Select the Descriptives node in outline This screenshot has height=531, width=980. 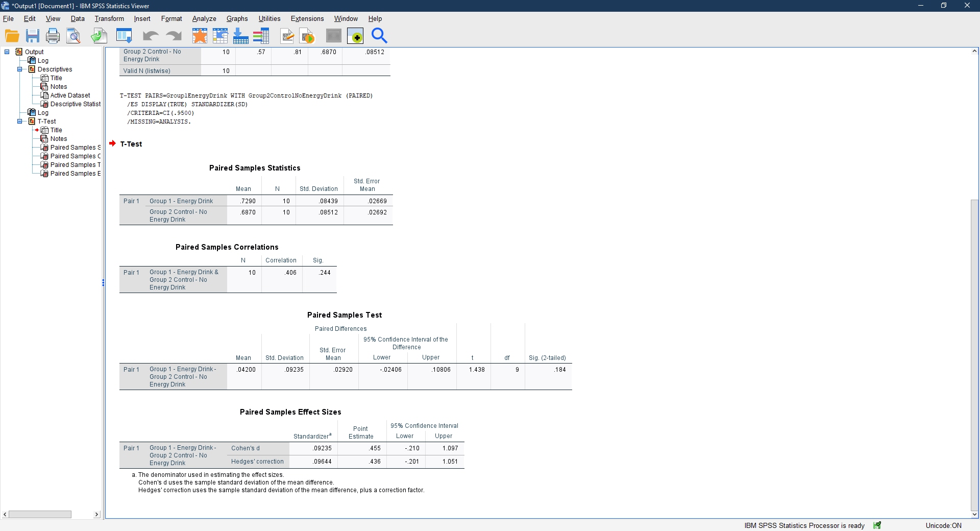point(55,69)
